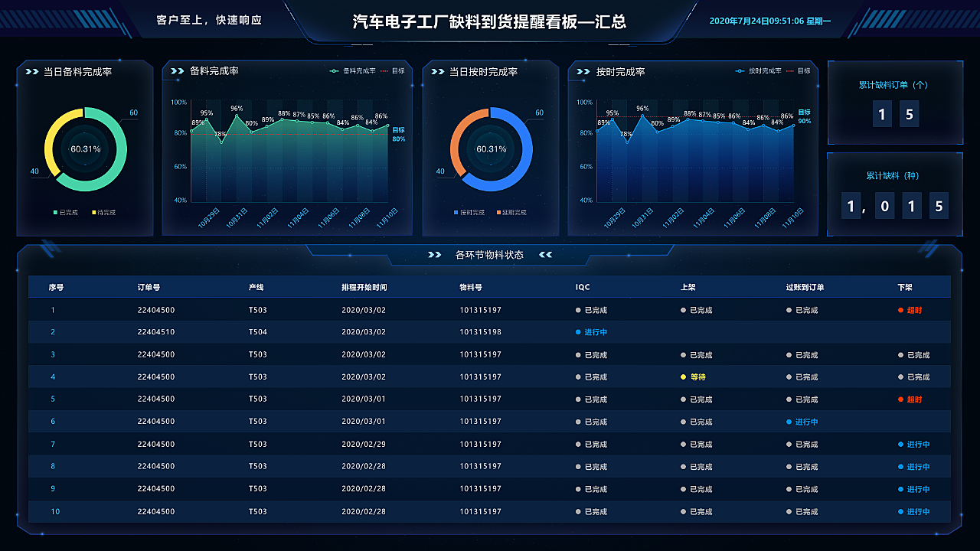Click material number 101315198
980x551 pixels.
[481, 333]
